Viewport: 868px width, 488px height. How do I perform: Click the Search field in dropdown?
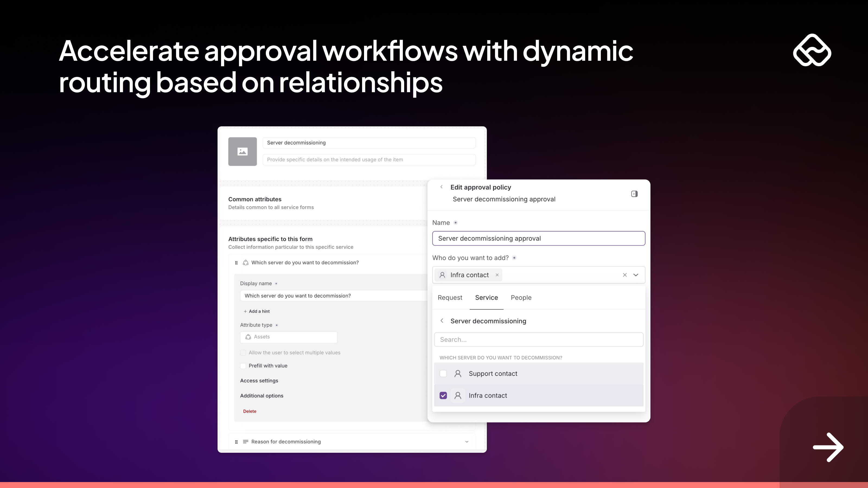(538, 339)
